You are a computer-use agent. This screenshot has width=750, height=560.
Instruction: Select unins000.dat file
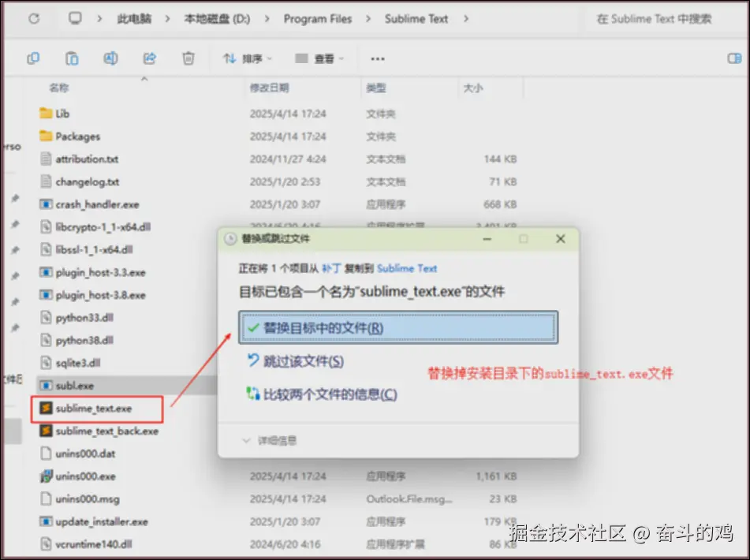point(85,454)
